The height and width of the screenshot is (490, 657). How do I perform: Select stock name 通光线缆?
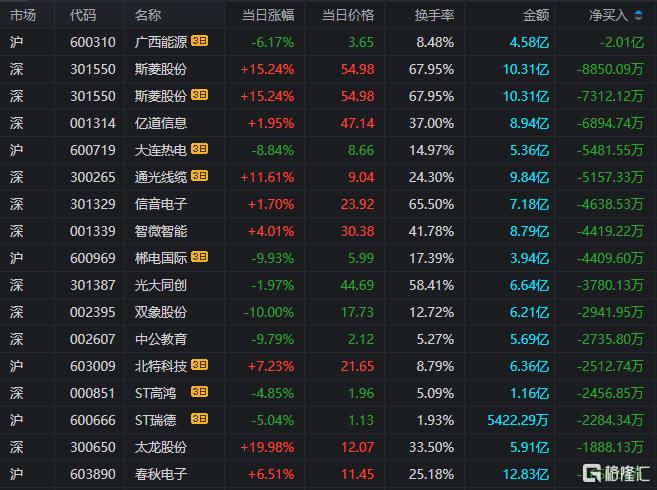point(161,177)
